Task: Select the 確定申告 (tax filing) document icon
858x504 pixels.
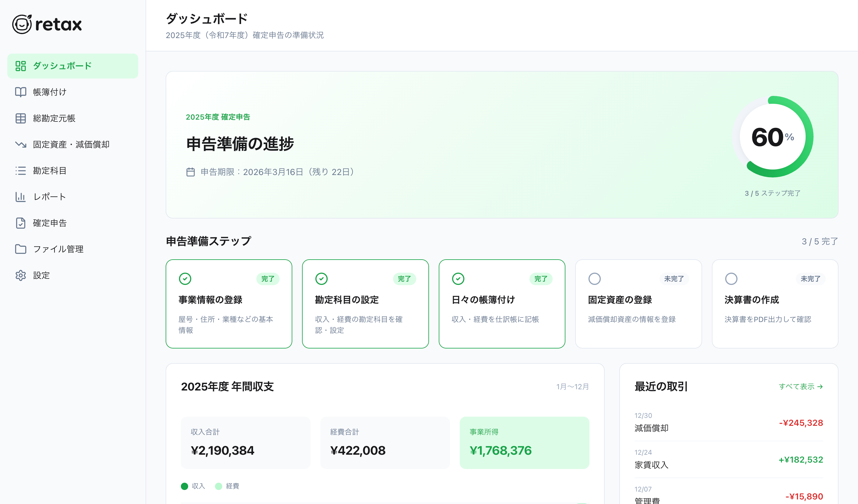Action: (x=20, y=223)
